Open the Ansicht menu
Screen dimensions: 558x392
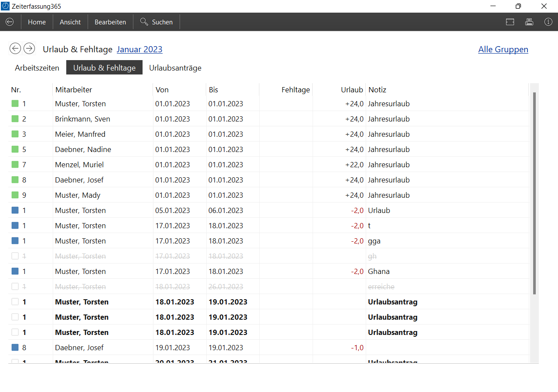[70, 22]
